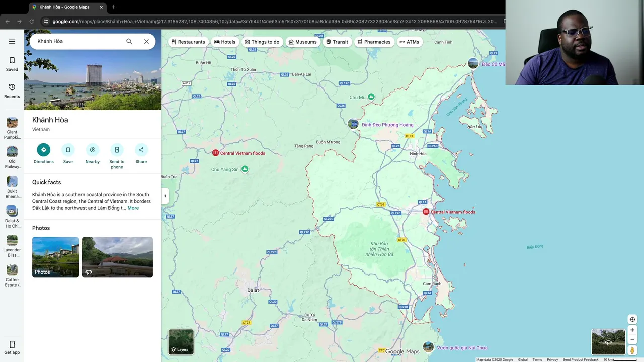Screen dimensions: 644x362
Task: Filter map by Restaurants
Action: tap(189, 42)
